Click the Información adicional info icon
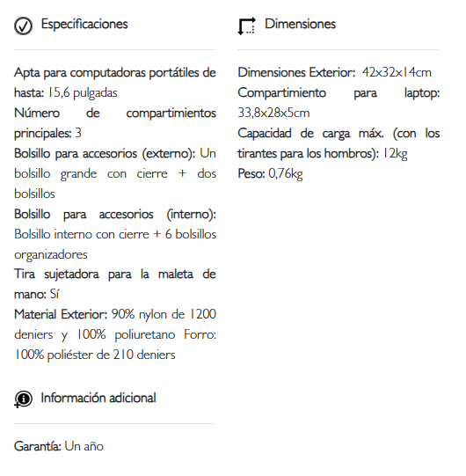The width and height of the screenshot is (466, 476). 23,399
